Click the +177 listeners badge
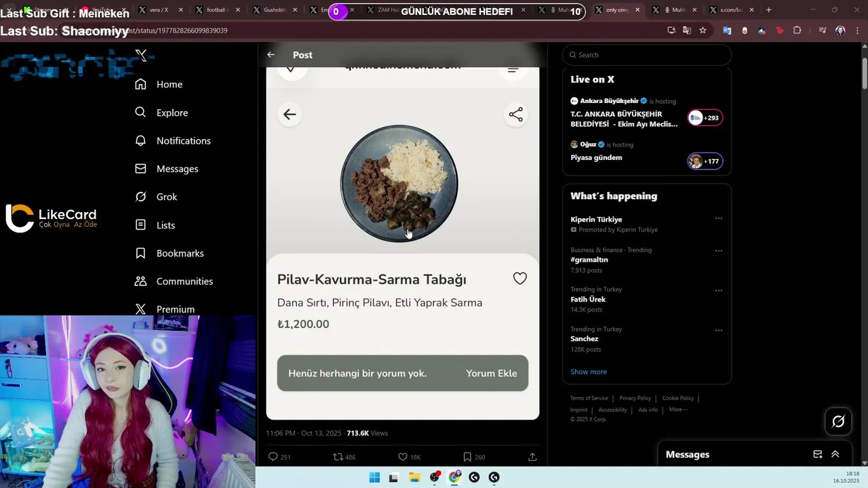The height and width of the screenshot is (488, 868). coord(705,161)
